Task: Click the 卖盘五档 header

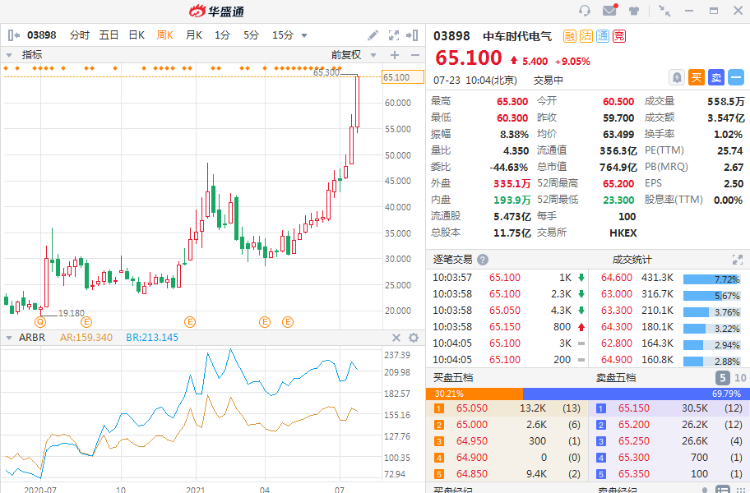Action: (x=616, y=378)
